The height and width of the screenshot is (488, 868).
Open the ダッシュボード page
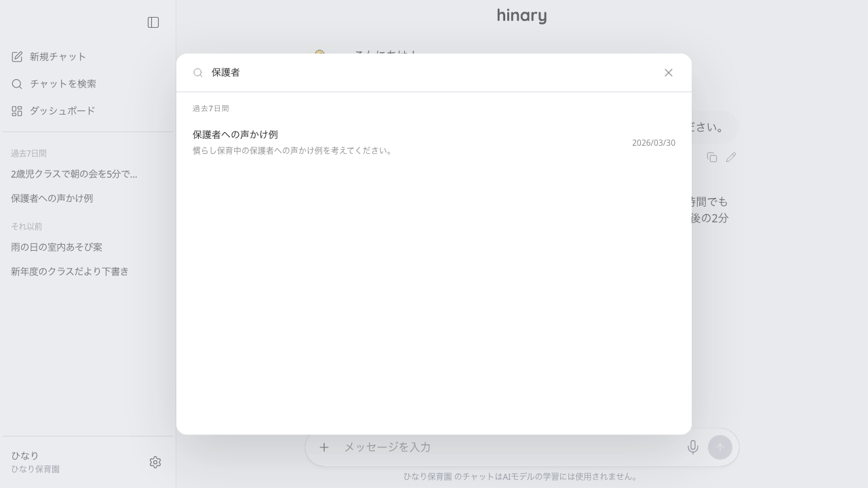88,110
